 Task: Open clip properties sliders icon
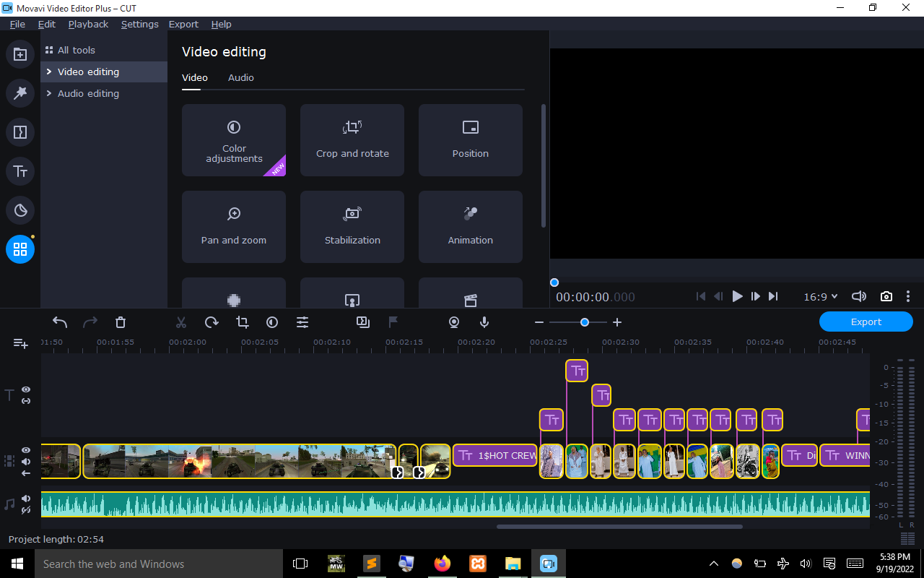(302, 322)
